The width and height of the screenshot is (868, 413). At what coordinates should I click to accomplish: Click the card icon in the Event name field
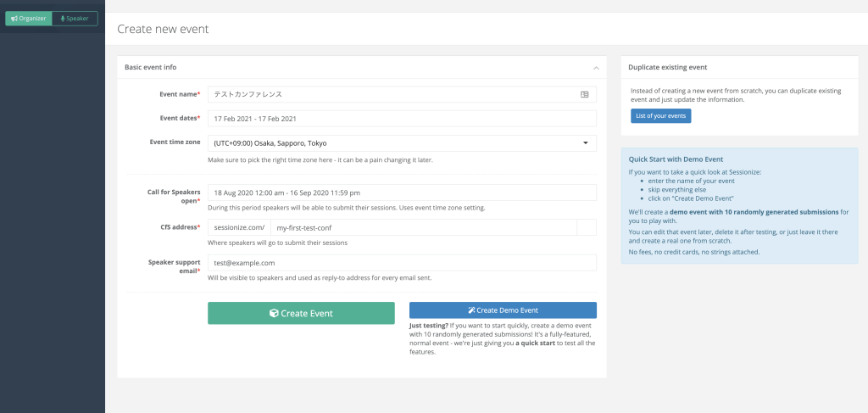(584, 94)
